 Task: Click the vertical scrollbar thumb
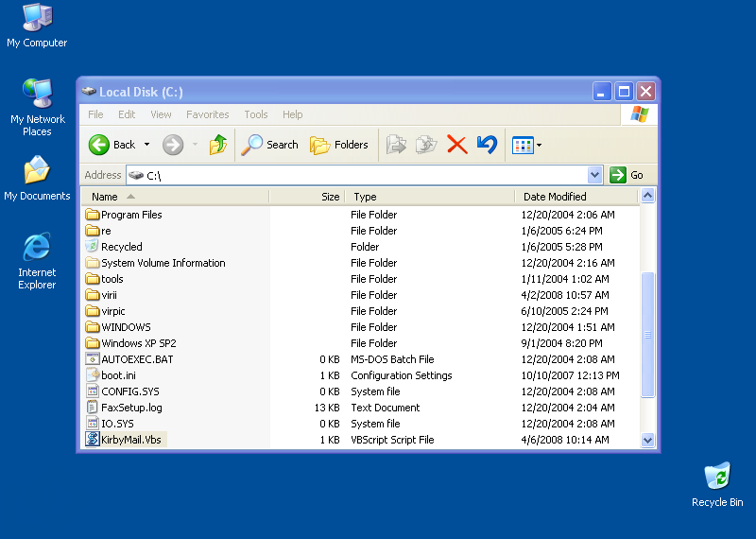click(x=647, y=335)
